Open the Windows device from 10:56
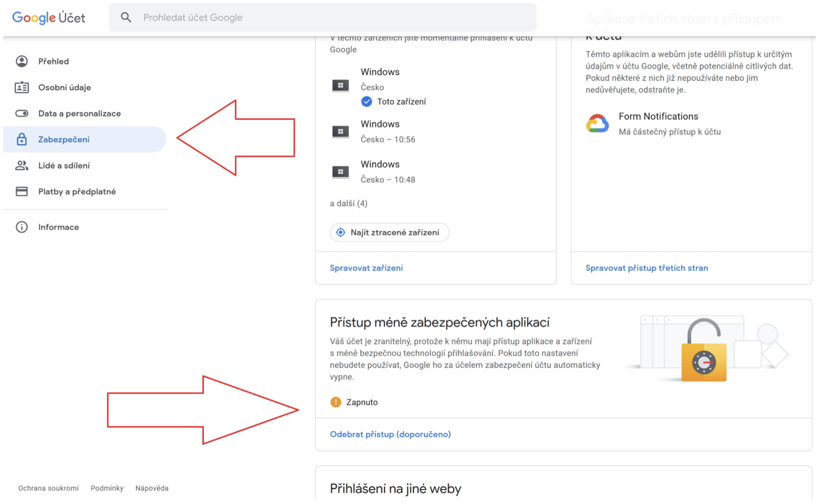This screenshot has height=504, width=816. (x=380, y=131)
